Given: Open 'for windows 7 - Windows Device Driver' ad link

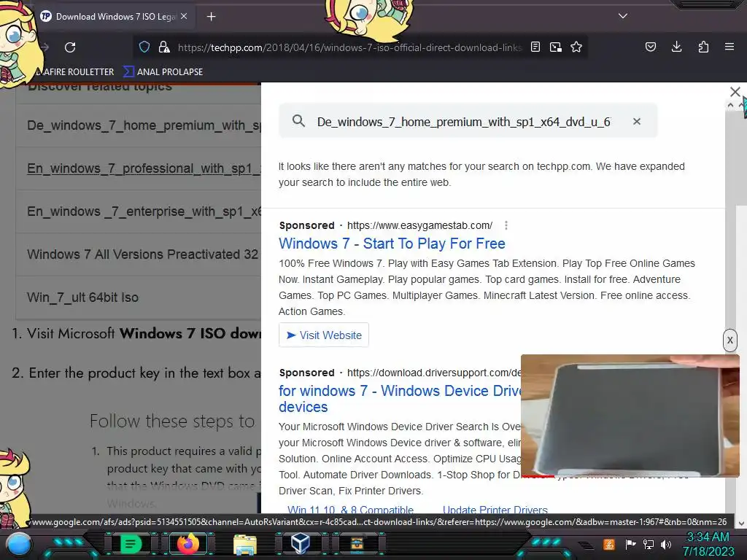Looking at the screenshot, I should point(400,399).
